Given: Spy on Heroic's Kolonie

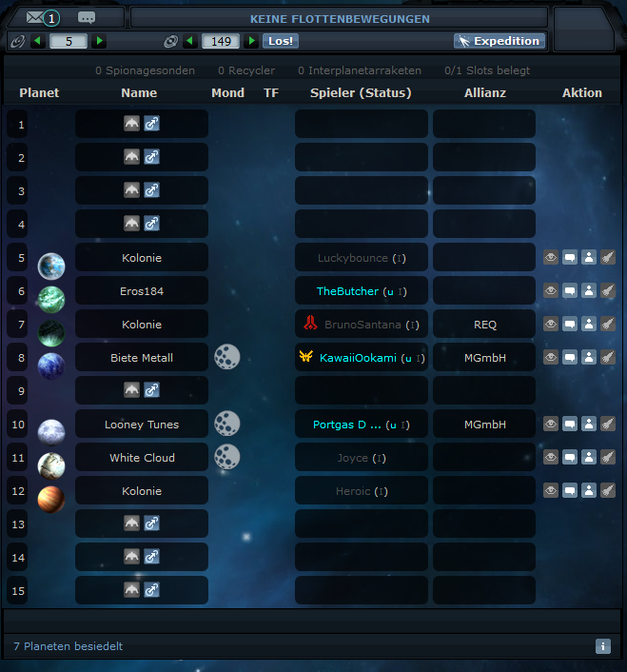Looking at the screenshot, I should 551,490.
